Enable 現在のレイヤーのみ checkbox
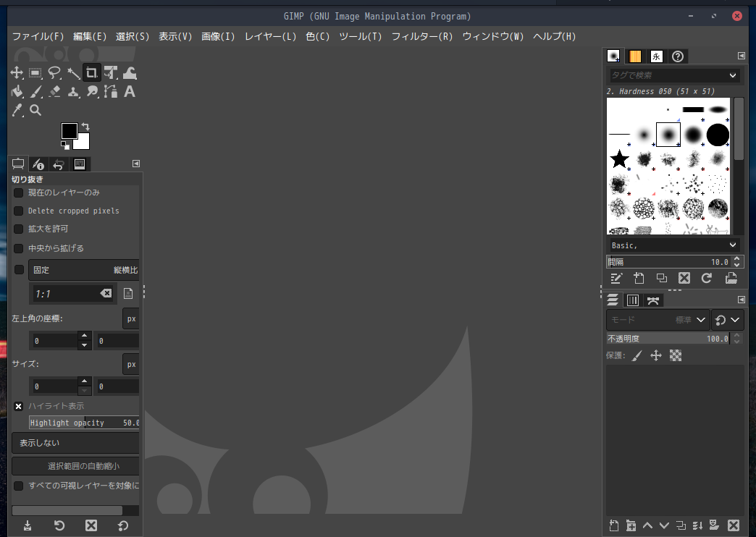The height and width of the screenshot is (537, 756). point(18,193)
